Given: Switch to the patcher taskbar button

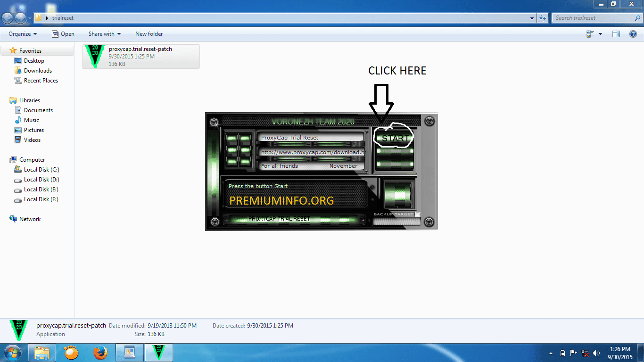Looking at the screenshot, I should click(x=158, y=353).
